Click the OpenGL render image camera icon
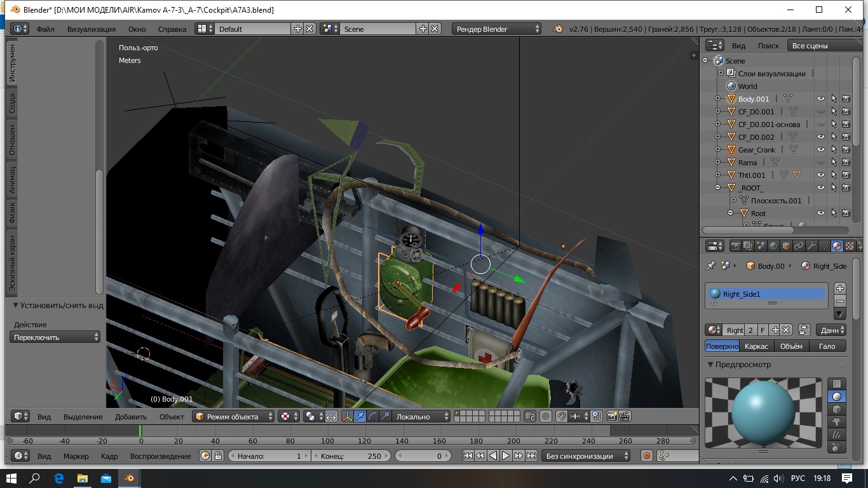868x488 pixels. (613, 417)
